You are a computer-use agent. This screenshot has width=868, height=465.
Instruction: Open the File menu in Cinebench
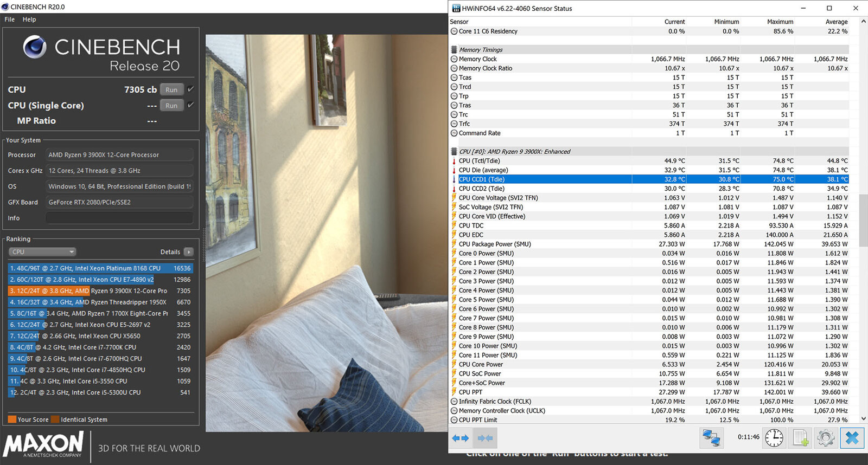tap(10, 20)
